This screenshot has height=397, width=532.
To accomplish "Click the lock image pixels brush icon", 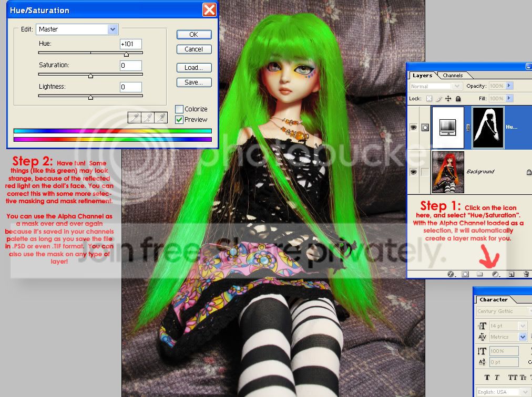I will tap(439, 99).
